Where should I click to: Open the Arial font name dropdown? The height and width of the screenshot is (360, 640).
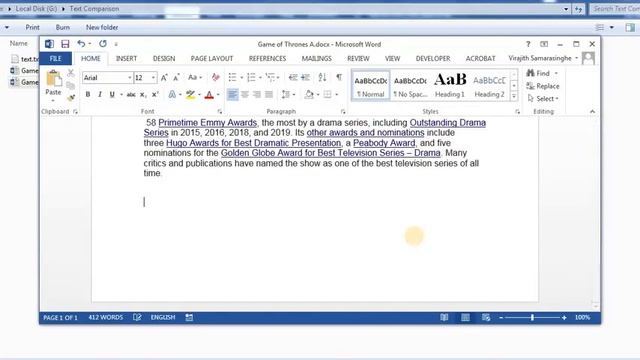tap(130, 78)
